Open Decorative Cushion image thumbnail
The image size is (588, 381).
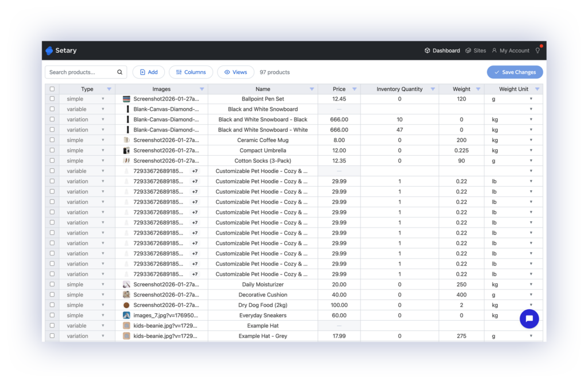point(126,295)
